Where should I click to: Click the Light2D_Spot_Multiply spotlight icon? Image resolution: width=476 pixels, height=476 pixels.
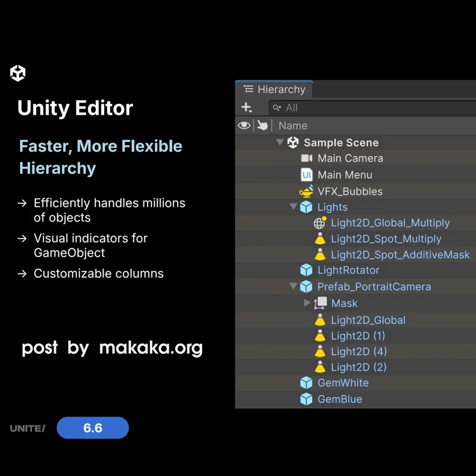point(320,238)
